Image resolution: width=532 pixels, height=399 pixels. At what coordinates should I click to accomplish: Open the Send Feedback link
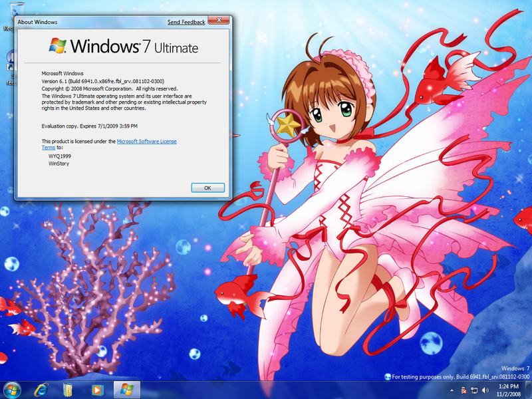tap(186, 22)
